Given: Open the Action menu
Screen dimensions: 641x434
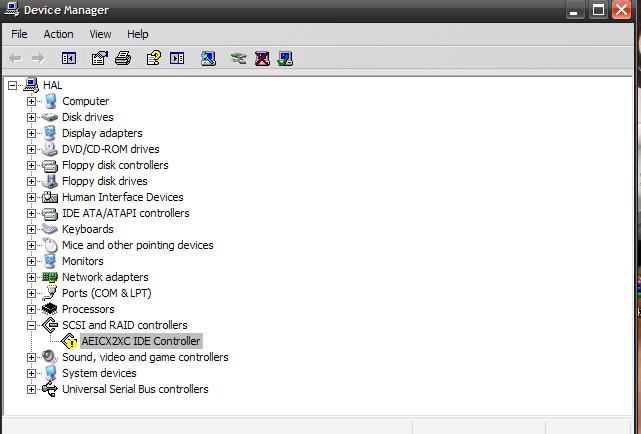Looking at the screenshot, I should pos(58,34).
